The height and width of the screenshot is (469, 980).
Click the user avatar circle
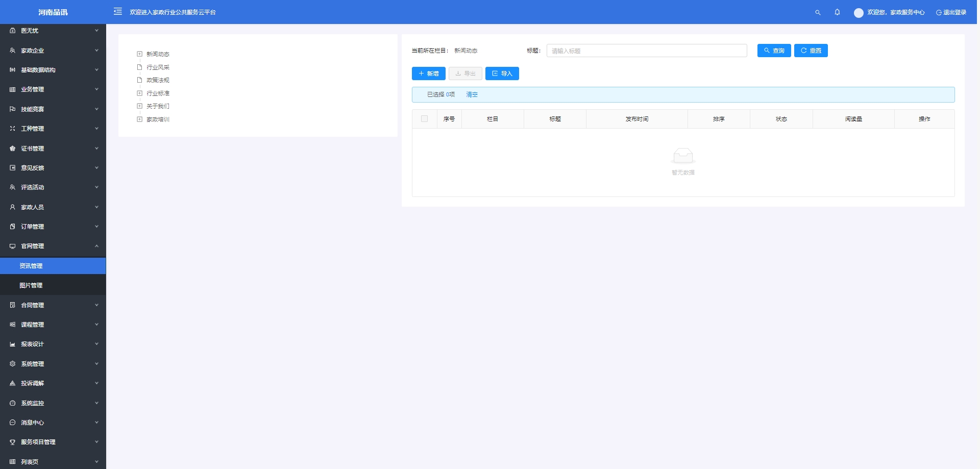(859, 13)
